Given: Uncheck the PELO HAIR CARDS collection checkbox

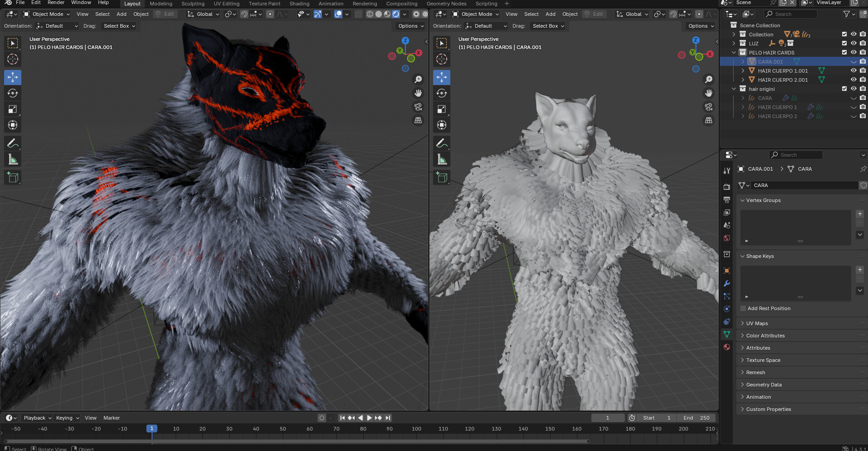Looking at the screenshot, I should (844, 52).
